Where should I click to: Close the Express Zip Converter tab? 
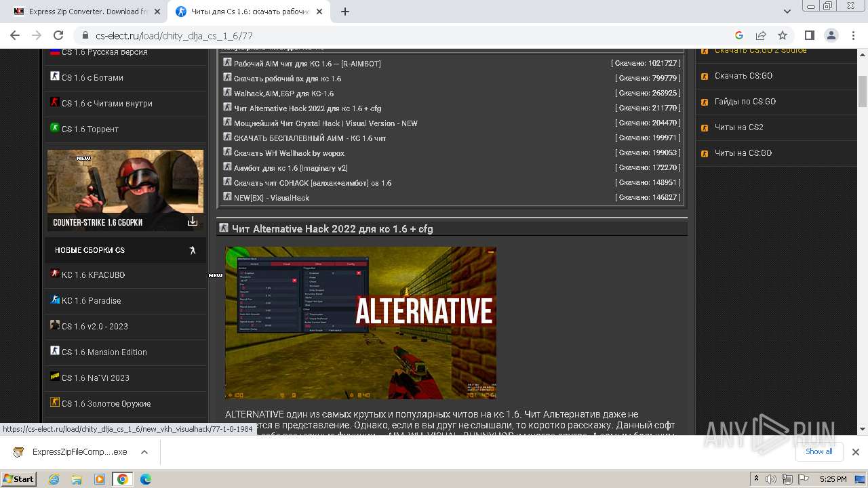pos(157,12)
